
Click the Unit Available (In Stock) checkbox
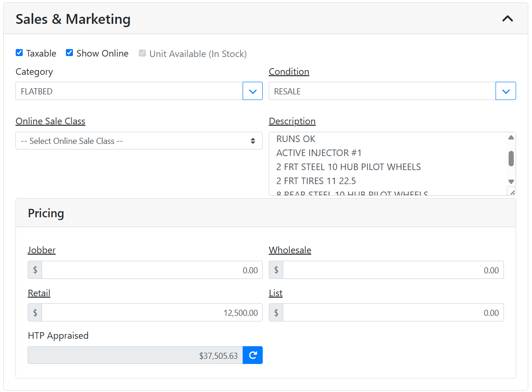pyautogui.click(x=142, y=53)
